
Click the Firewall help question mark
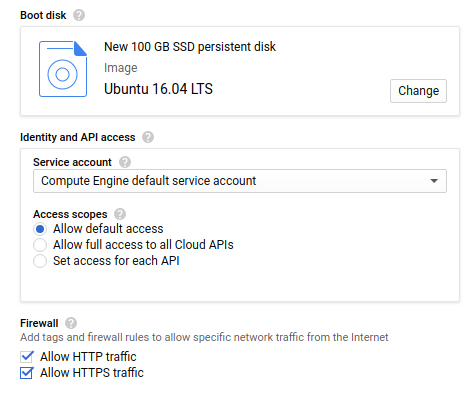(71, 323)
